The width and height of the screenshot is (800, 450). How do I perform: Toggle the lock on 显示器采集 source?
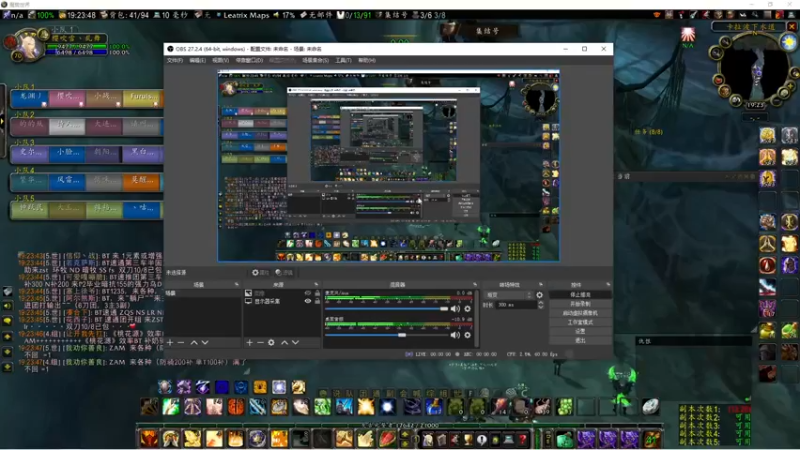(x=317, y=301)
